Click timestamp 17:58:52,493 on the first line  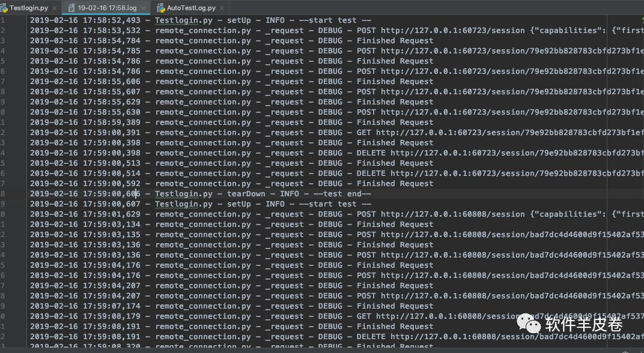111,20
